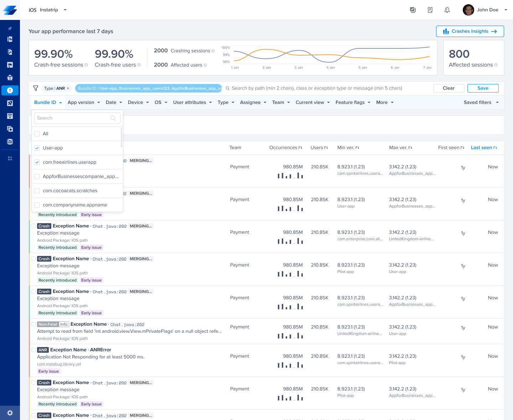
Task: Click the 7-day performance line chart
Action: pos(327,57)
